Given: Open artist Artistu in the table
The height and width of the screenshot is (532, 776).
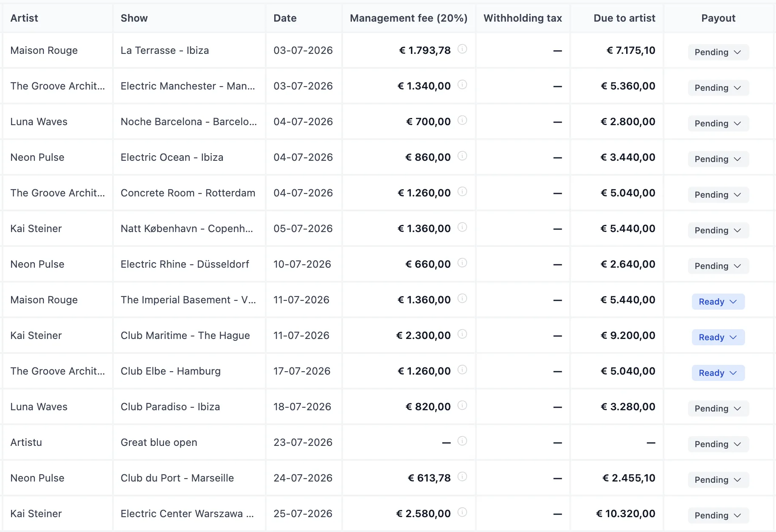Looking at the screenshot, I should click(x=26, y=442).
